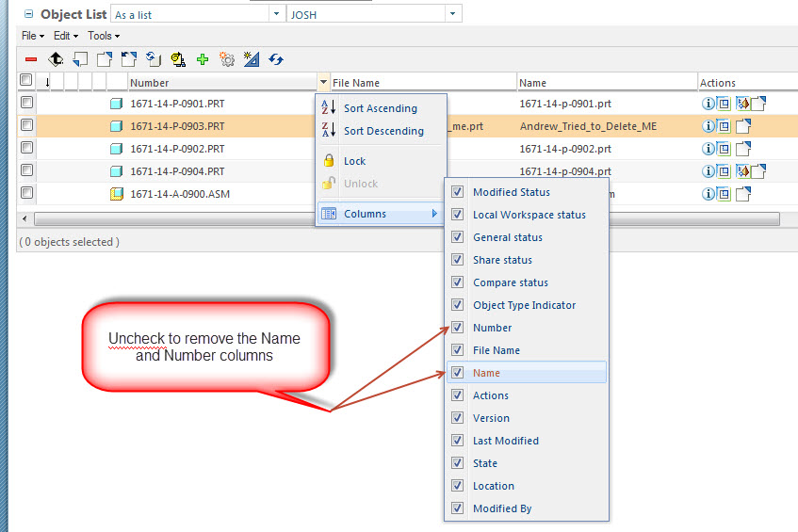Click the blue two-arrow refresh toolbar icon
The height and width of the screenshot is (532, 798).
pos(276,59)
